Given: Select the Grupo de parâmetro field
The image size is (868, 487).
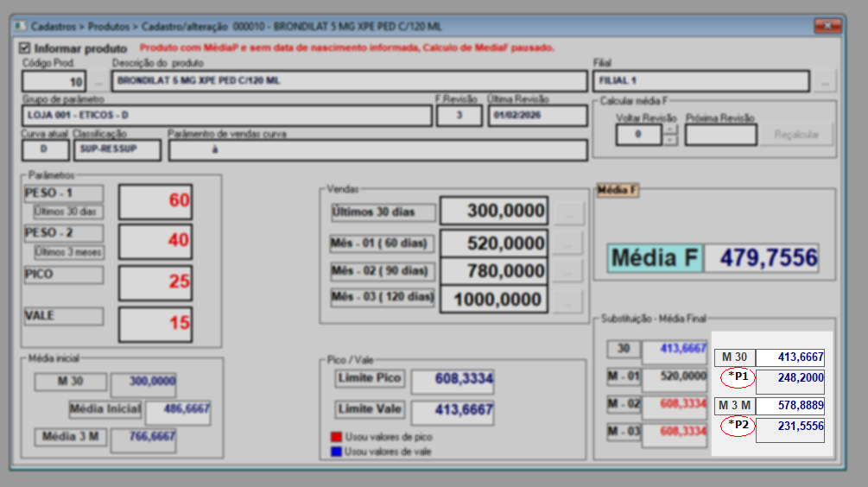Looking at the screenshot, I should tap(226, 116).
